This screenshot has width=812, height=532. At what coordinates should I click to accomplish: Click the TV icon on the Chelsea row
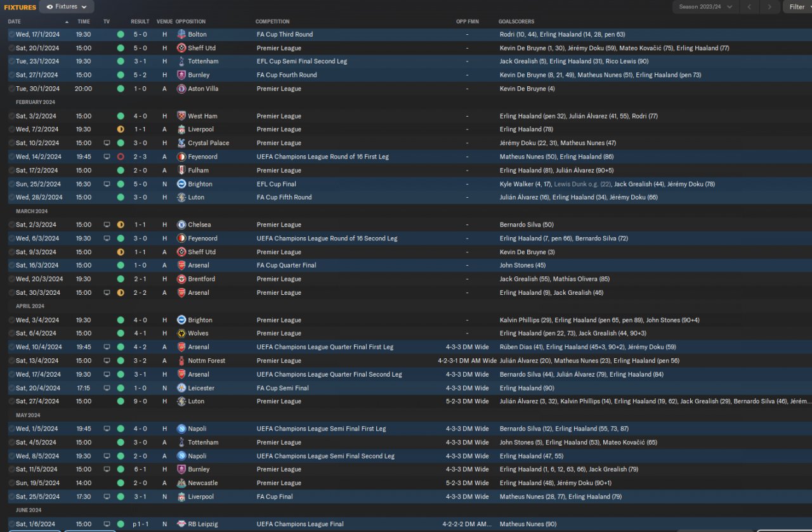coord(107,224)
